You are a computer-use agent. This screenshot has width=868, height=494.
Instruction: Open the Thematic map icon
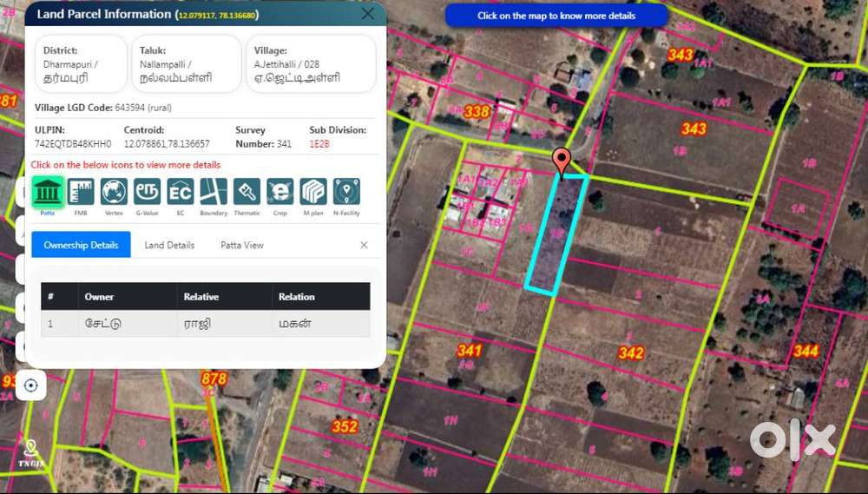247,192
